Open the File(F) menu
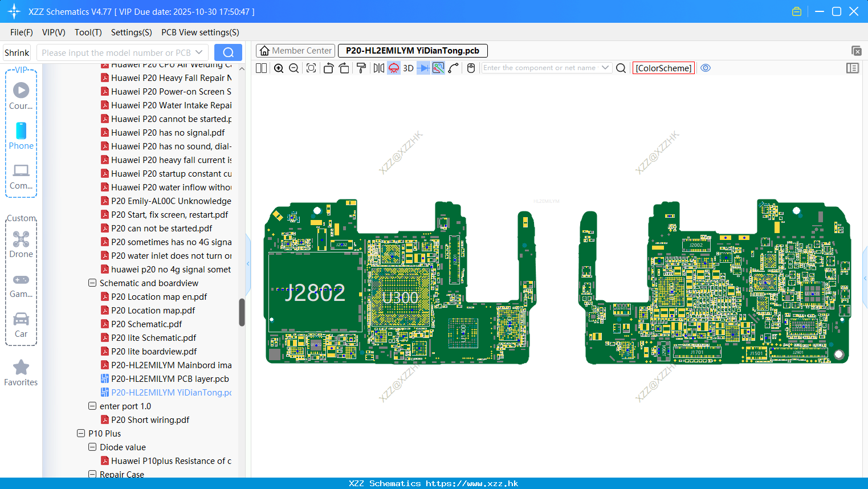Image resolution: width=868 pixels, height=489 pixels. coord(22,32)
